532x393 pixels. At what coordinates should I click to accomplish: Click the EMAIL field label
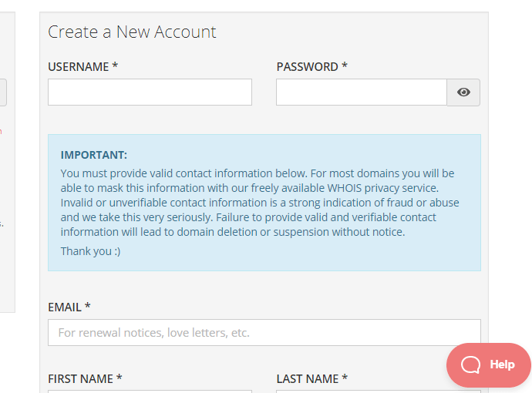tap(69, 307)
